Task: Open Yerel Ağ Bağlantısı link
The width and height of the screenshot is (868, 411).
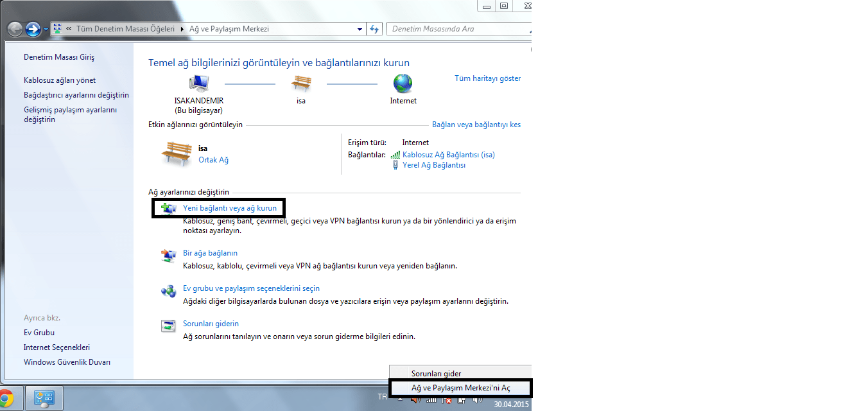Action: pos(434,165)
